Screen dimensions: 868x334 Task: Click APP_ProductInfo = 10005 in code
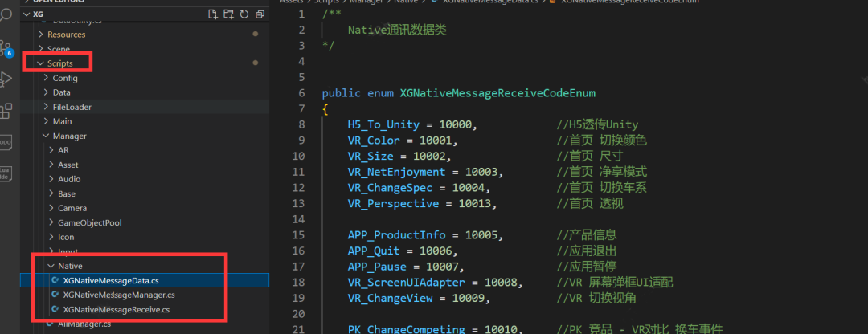click(425, 235)
